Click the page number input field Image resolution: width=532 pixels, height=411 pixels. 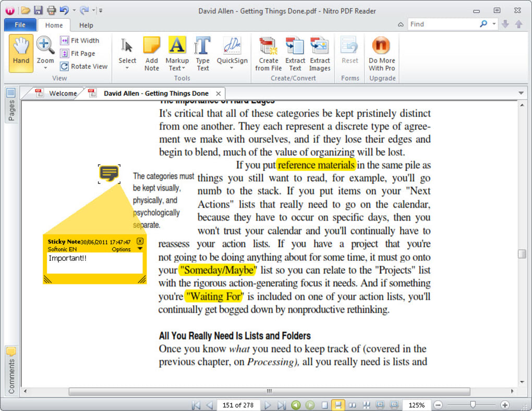(238, 405)
